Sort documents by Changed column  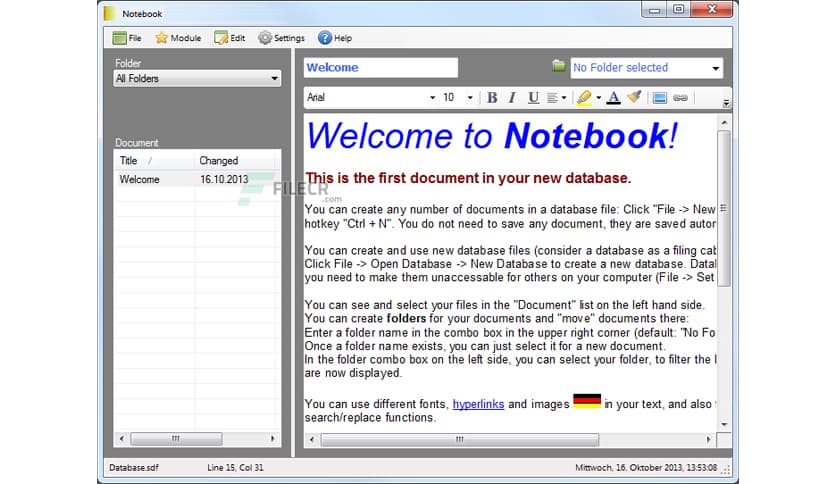point(235,160)
